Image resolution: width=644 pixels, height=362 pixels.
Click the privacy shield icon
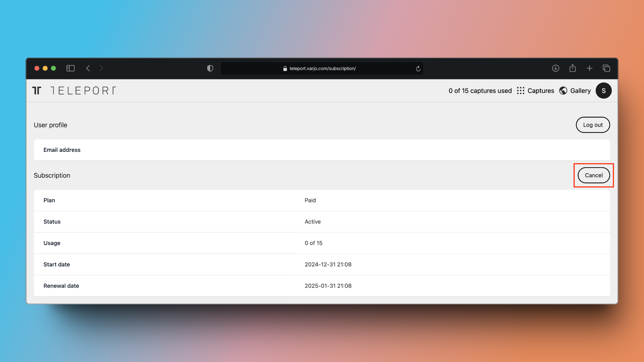pyautogui.click(x=210, y=68)
